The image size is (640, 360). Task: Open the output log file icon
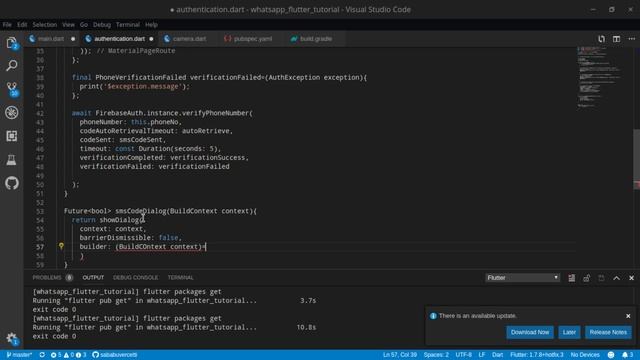point(601,278)
